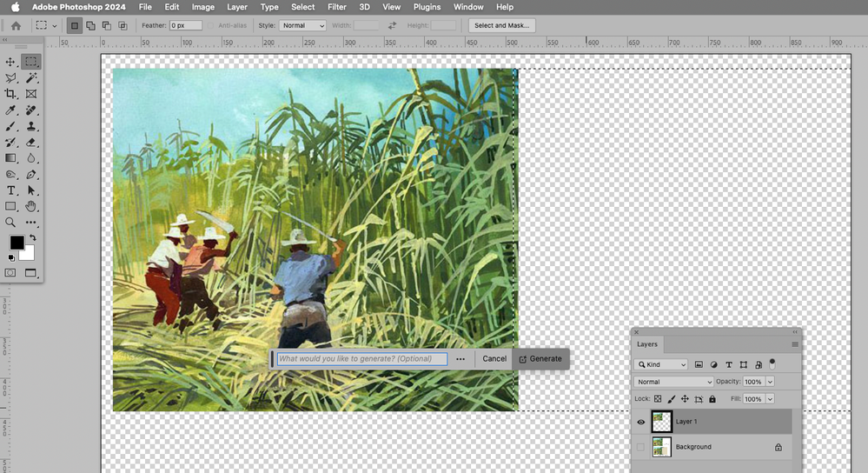The image size is (868, 473).
Task: Open marquee tool preset picker arrow
Action: 54,25
